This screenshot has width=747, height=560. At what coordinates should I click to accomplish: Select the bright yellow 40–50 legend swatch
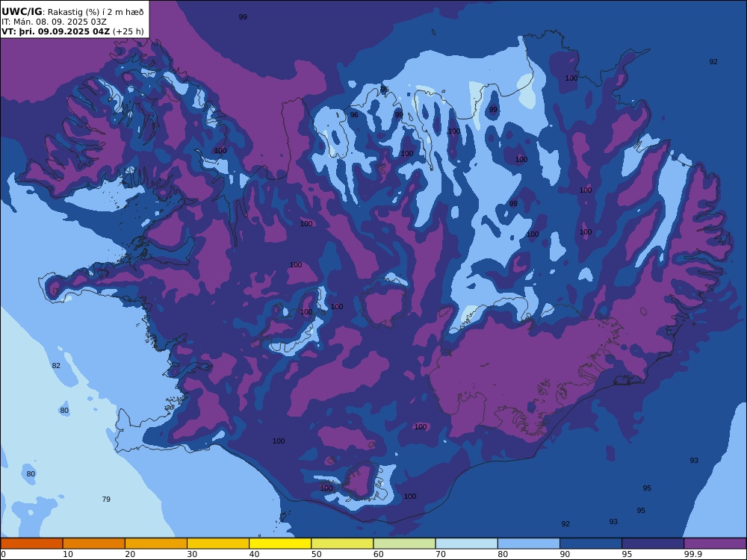(x=280, y=544)
